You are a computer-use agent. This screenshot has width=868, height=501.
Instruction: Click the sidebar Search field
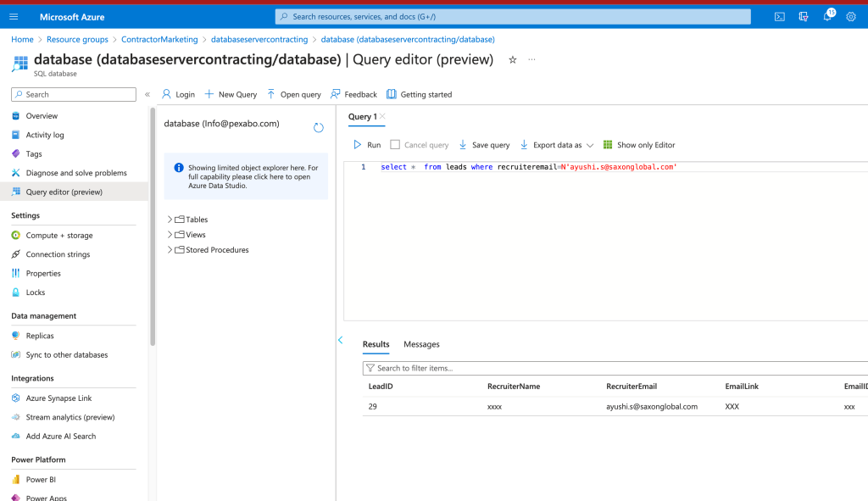(x=74, y=94)
